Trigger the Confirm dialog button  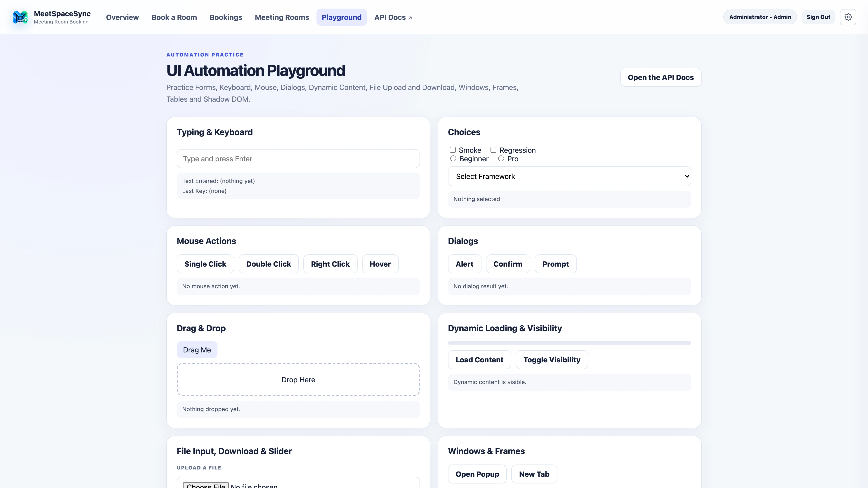(508, 264)
